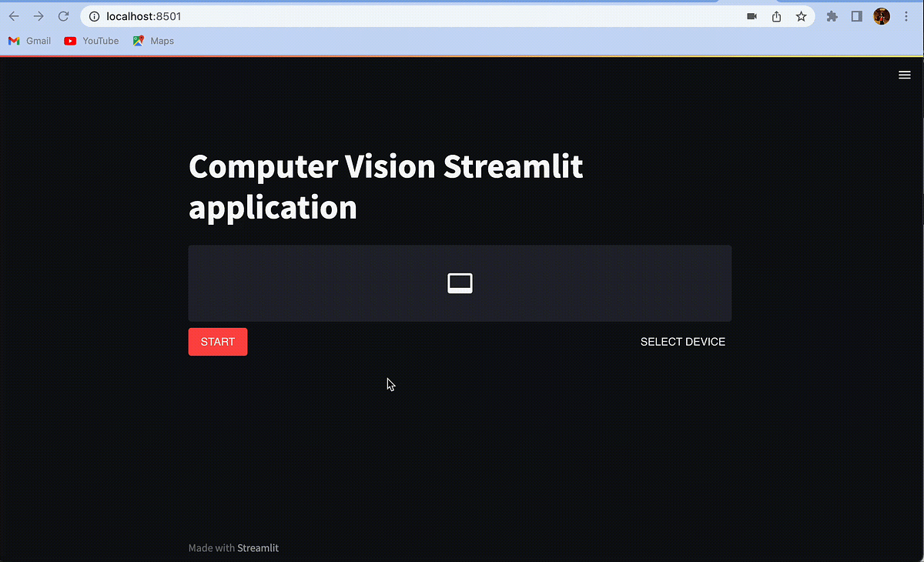Open the Streamlit link in the footer
The image size is (924, 562).
[x=258, y=547]
